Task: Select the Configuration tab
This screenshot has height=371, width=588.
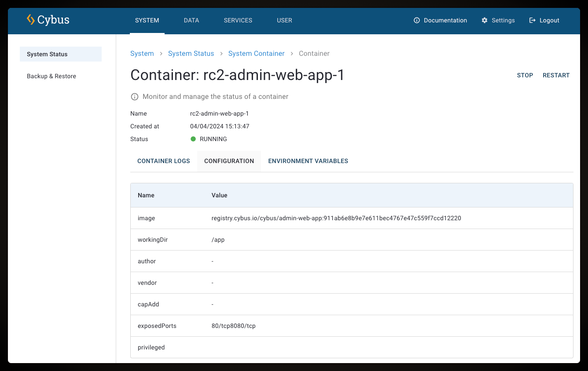Action: point(229,161)
